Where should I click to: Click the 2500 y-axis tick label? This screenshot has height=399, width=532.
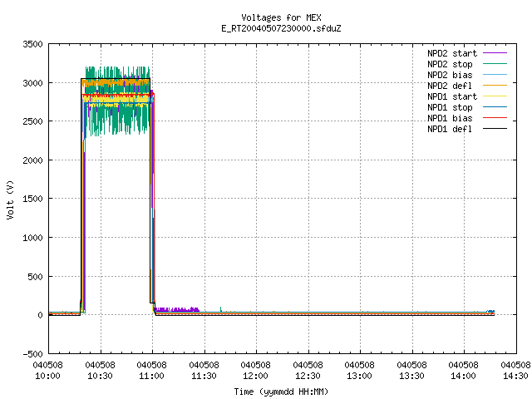tap(33, 121)
